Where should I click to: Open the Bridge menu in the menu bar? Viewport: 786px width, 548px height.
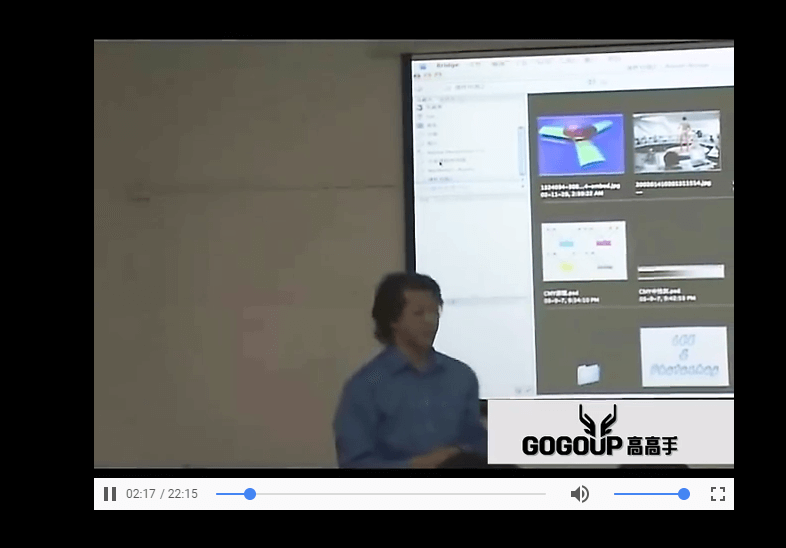point(446,66)
